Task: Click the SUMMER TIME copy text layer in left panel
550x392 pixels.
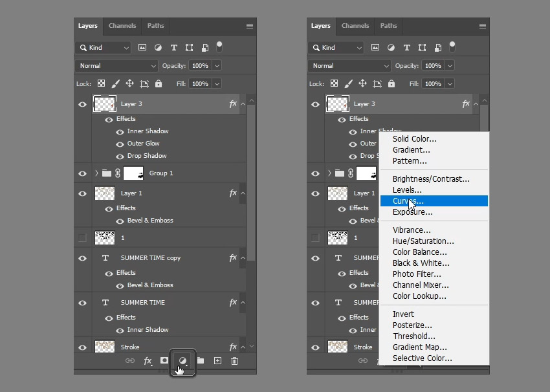Action: 150,258
